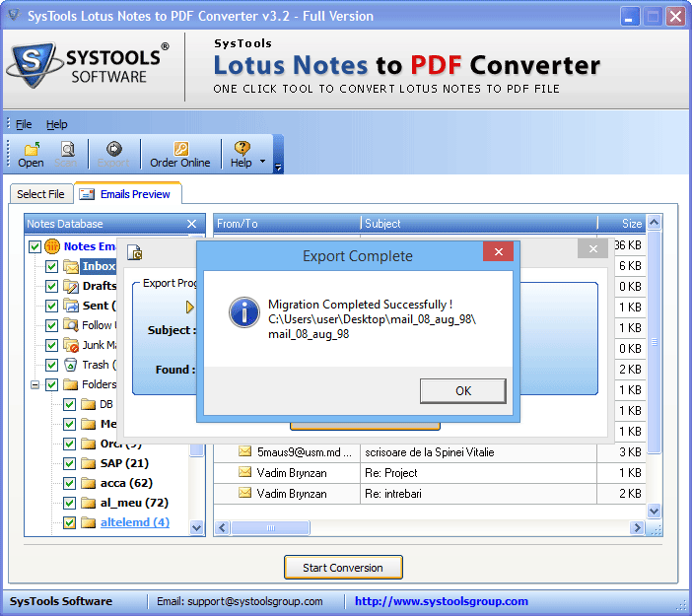This screenshot has width=692, height=616.
Task: Click envelope icon for 5maus9@usm.md email
Action: [244, 451]
